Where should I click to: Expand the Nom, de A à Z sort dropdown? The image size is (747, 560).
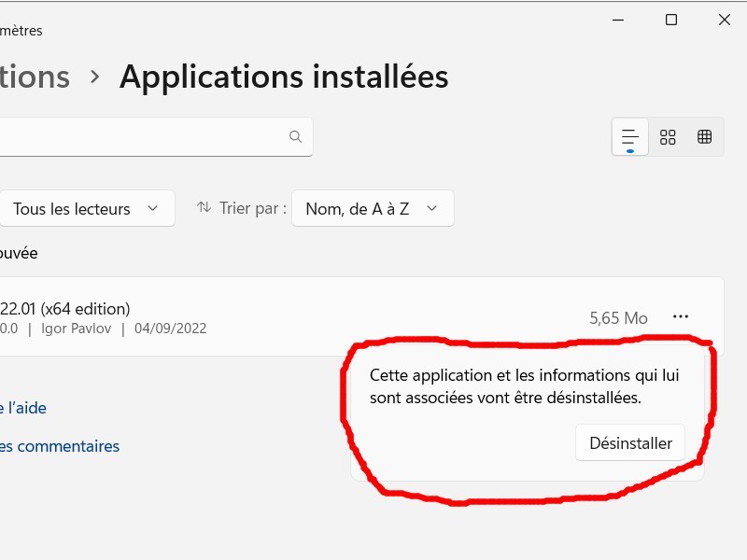[373, 209]
